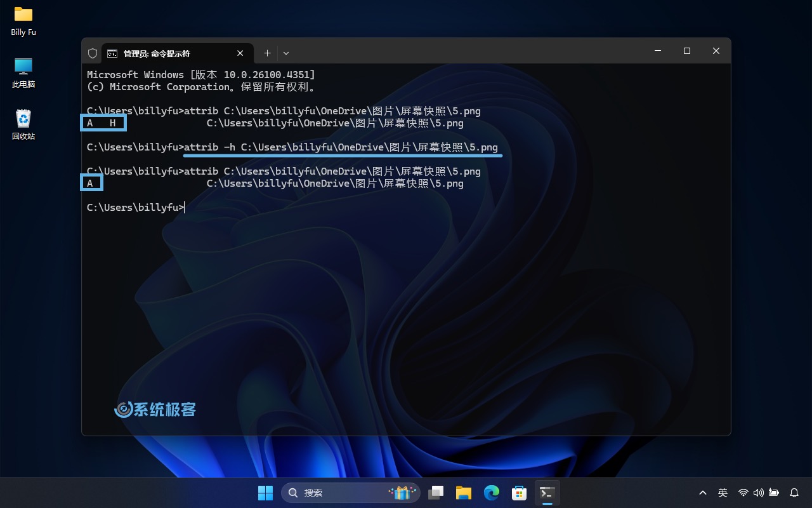Expand the terminal profile dropdown arrow
Viewport: 812px width, 508px height.
[x=286, y=53]
